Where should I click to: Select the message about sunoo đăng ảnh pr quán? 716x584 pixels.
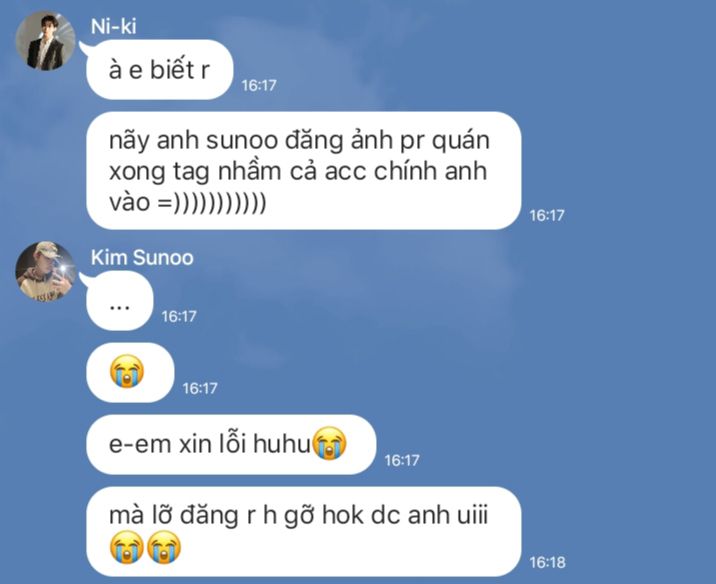click(304, 171)
